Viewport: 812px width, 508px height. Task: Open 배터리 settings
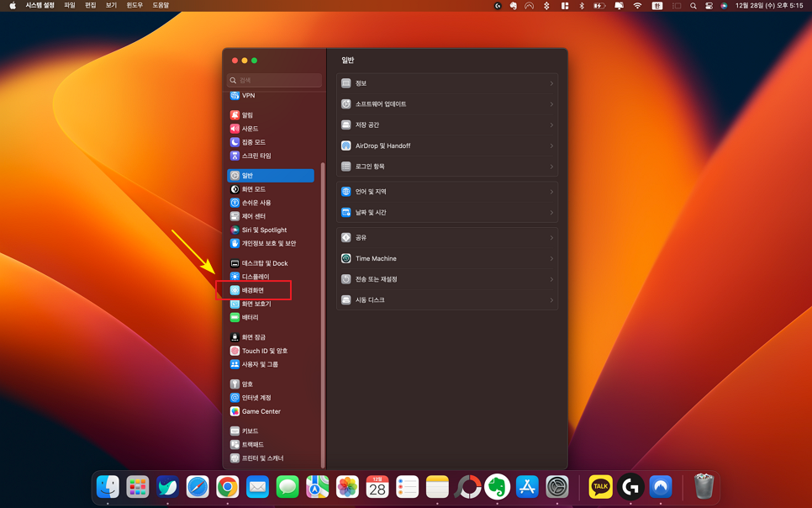tap(271, 317)
